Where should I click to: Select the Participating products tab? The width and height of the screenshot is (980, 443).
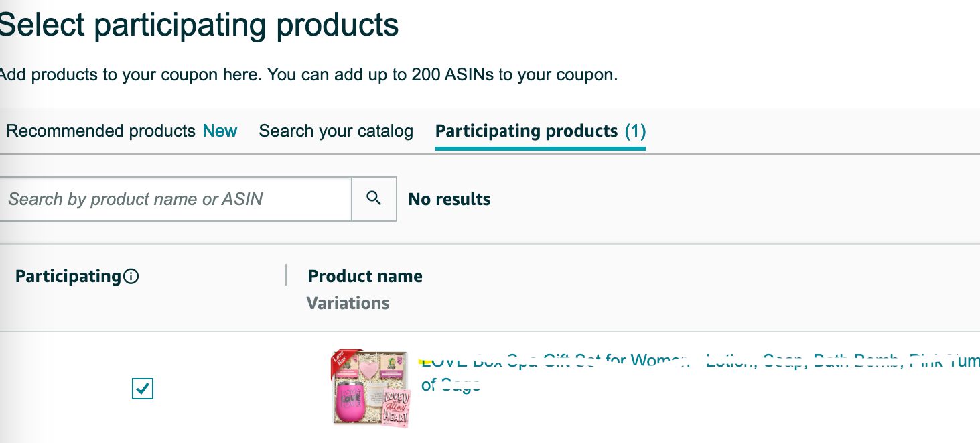(526, 131)
